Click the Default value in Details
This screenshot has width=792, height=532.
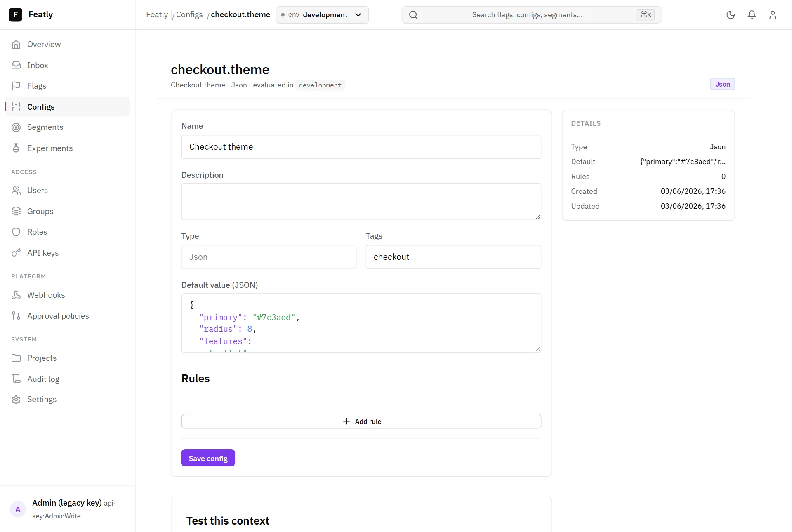coord(683,162)
